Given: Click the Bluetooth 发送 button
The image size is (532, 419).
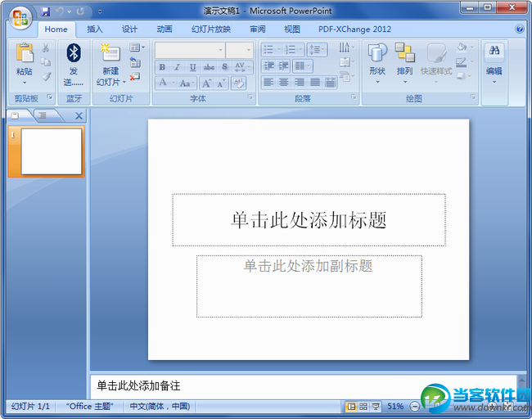Looking at the screenshot, I should point(74,65).
